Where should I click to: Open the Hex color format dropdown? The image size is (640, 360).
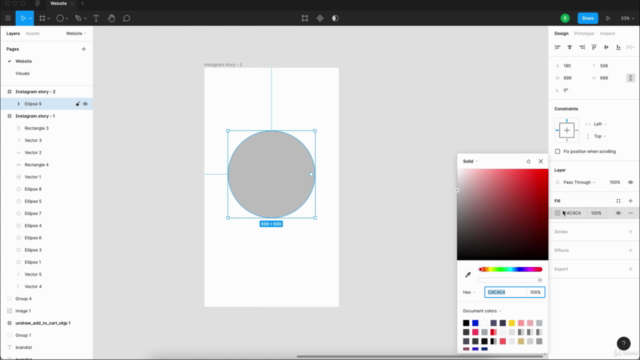pos(469,292)
